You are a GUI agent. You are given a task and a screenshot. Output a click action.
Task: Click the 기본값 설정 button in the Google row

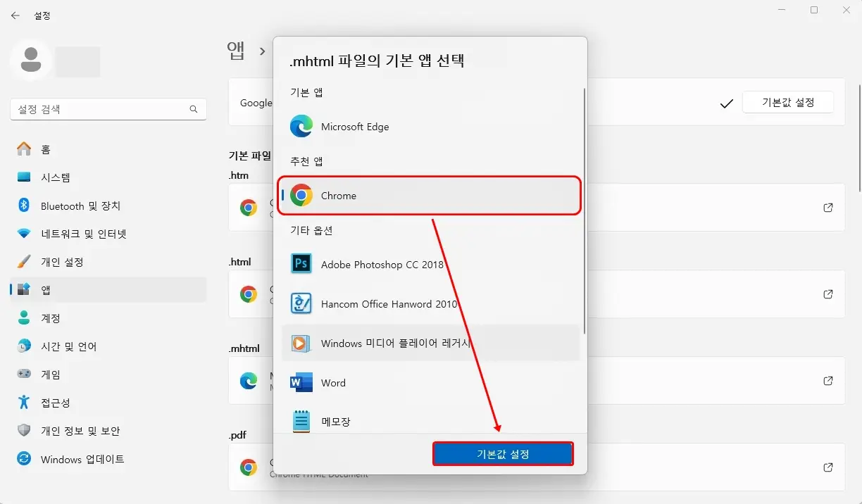[788, 102]
